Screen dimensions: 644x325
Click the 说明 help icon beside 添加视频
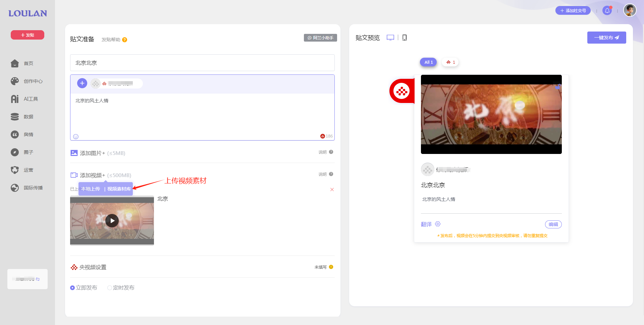(x=331, y=174)
